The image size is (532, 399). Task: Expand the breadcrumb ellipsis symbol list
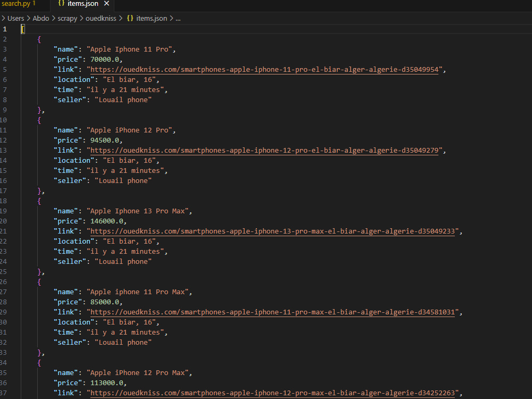[x=178, y=18]
